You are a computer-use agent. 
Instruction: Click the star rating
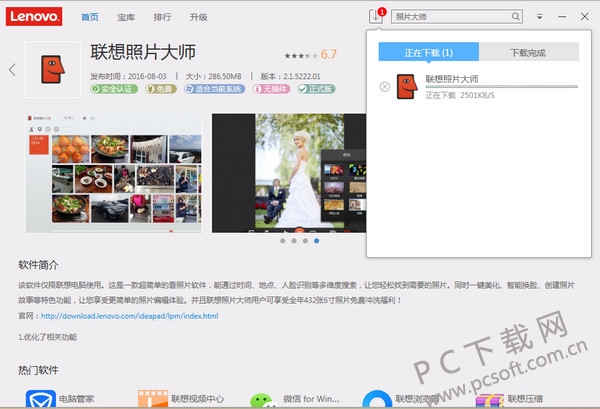point(301,56)
